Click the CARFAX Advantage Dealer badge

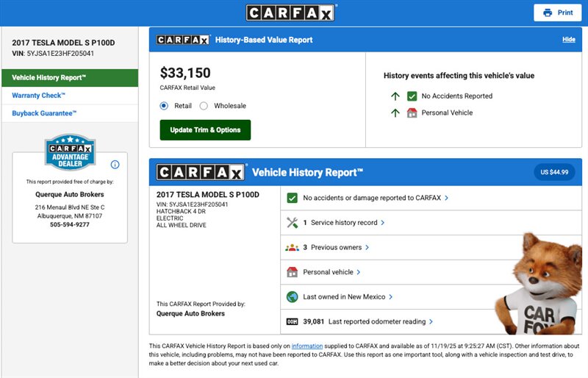[70, 152]
